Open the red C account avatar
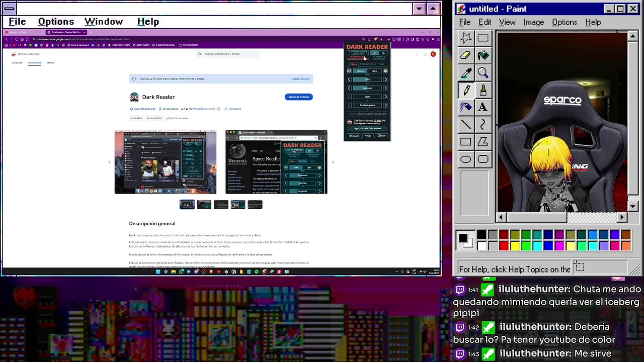Viewport: 644px width, 362px height. pos(433,54)
